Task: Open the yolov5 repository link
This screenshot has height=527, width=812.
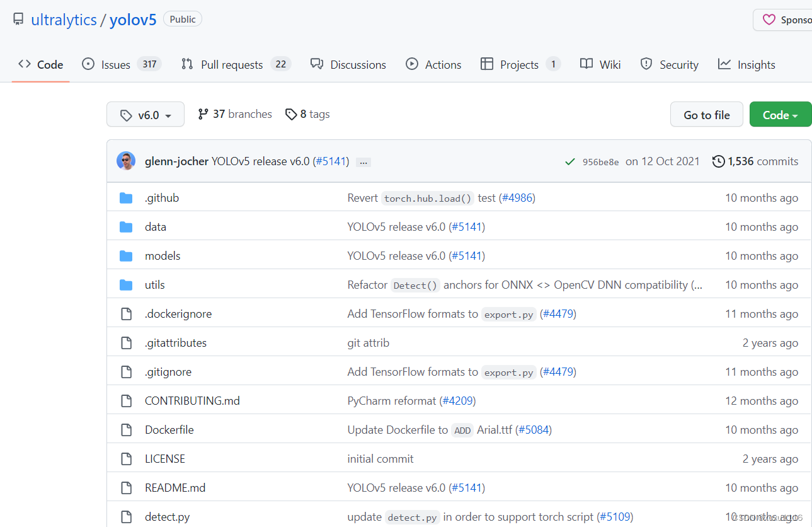Action: tap(133, 20)
